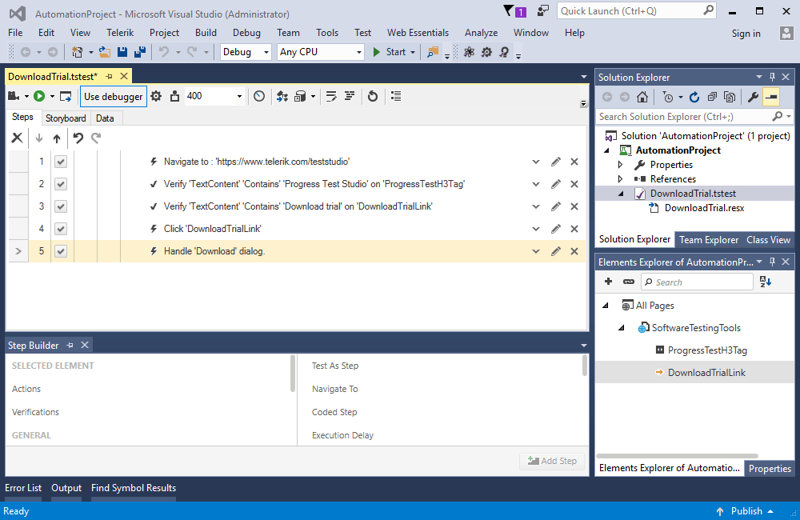Click delete X in Steps toolbar

pos(17,138)
